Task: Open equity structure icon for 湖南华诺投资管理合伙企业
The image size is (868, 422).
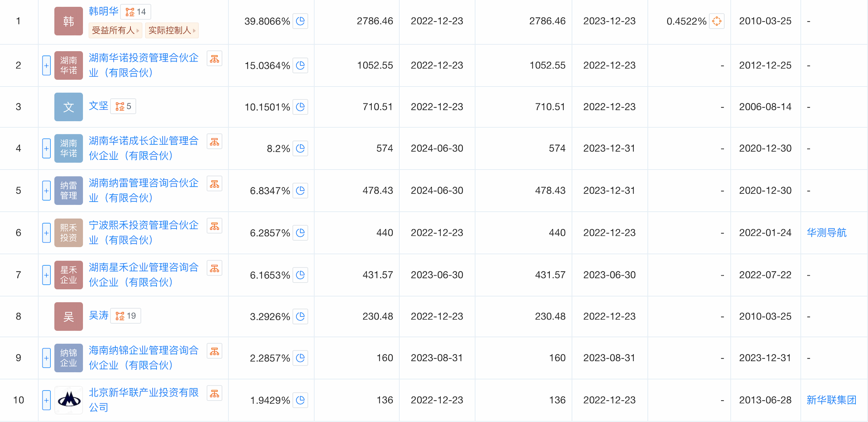Action: point(214,59)
